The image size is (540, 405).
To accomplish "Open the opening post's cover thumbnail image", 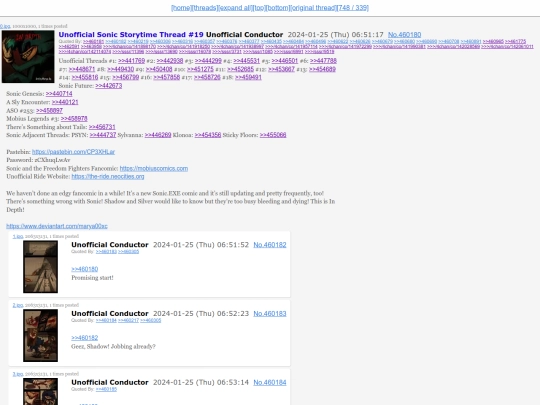I will pyautogui.click(x=28, y=56).
